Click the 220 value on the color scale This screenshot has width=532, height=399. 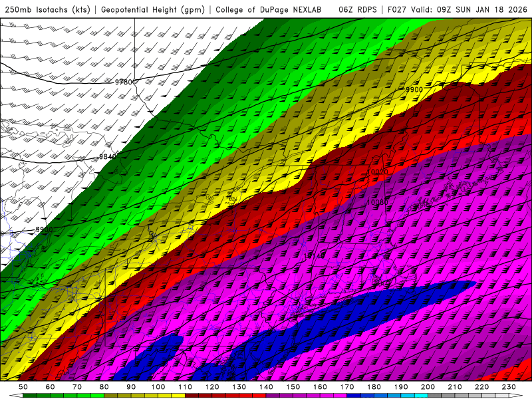(482, 387)
